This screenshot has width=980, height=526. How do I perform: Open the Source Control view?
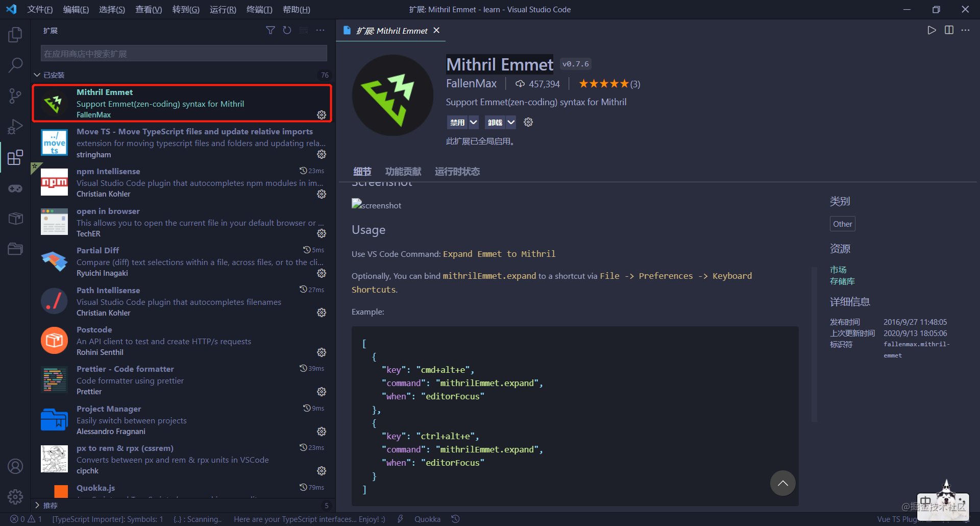[x=15, y=95]
